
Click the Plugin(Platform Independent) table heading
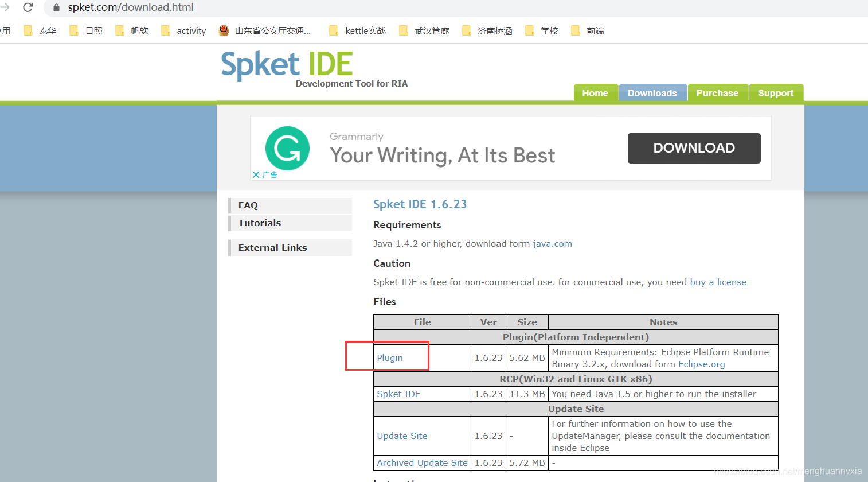click(576, 337)
